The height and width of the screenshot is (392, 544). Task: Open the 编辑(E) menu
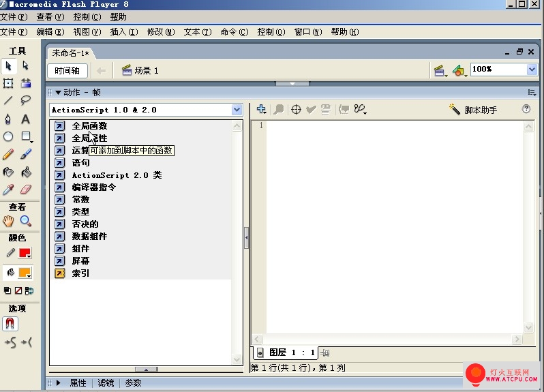50,32
